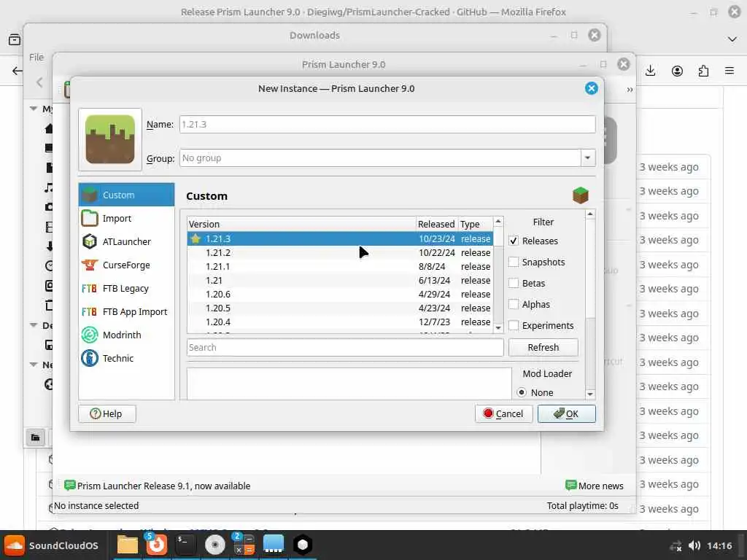
Task: Select the Custom instance source
Action: tap(127, 195)
